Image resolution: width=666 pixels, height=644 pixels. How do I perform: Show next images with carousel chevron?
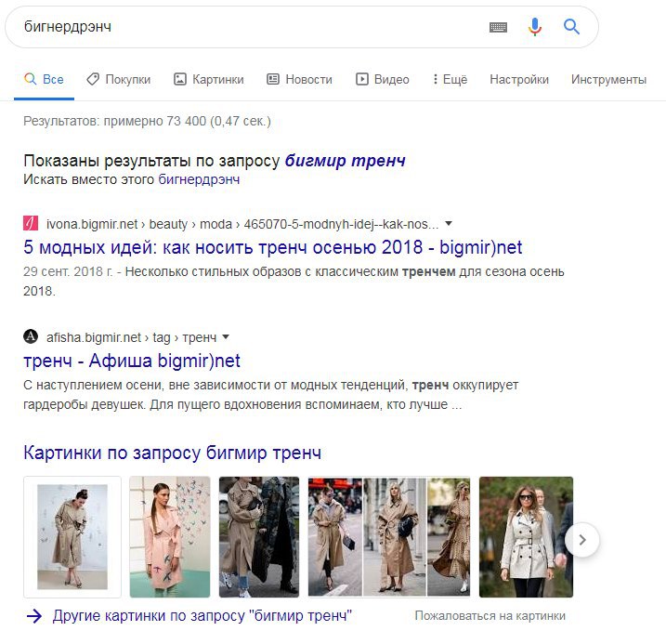click(x=581, y=540)
